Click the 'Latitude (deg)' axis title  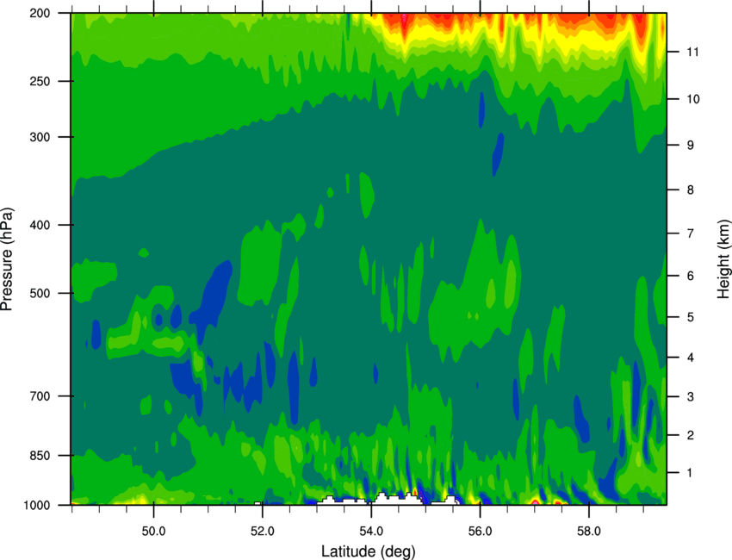pos(368,551)
